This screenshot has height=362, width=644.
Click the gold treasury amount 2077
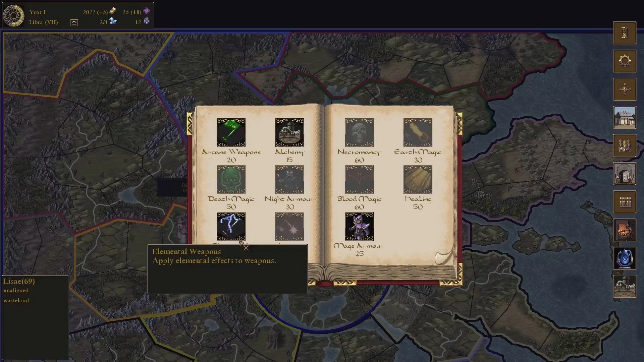click(89, 12)
